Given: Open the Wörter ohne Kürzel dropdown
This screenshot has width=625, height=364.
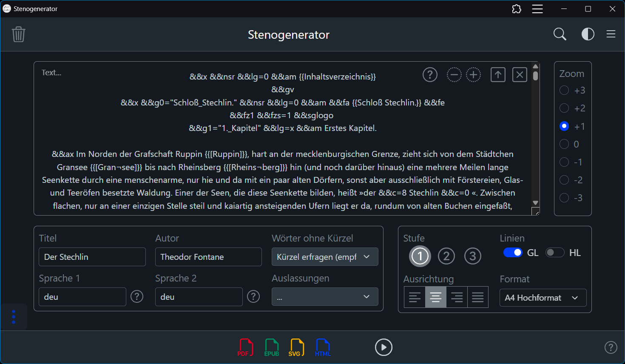Looking at the screenshot, I should coord(325,256).
